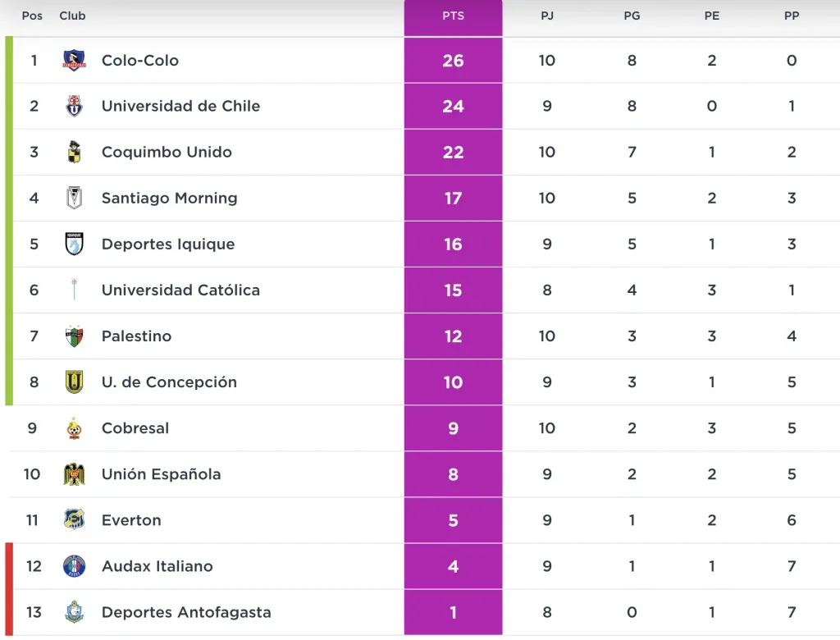Select the PTS column header
This screenshot has height=640, width=840.
453,16
